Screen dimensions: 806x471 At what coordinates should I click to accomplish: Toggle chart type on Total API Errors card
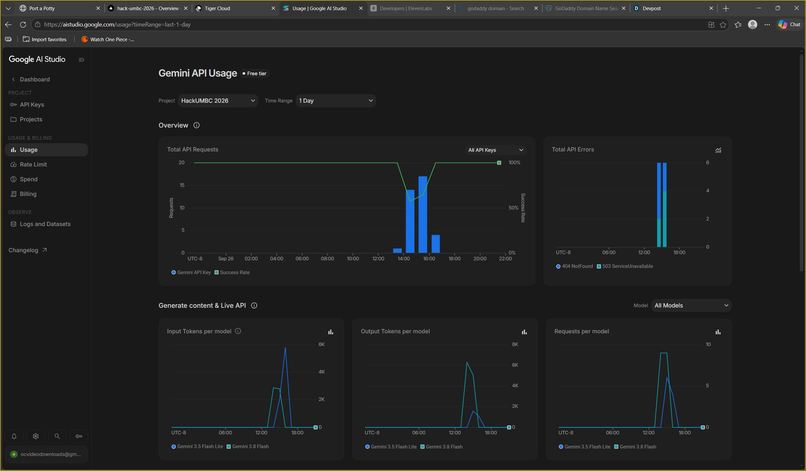[x=718, y=150]
